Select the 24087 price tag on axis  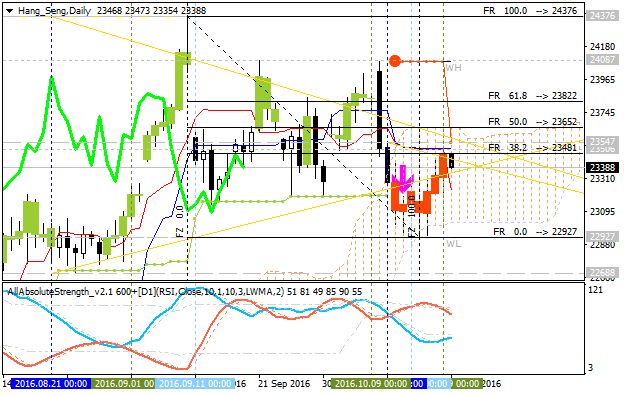tap(603, 60)
